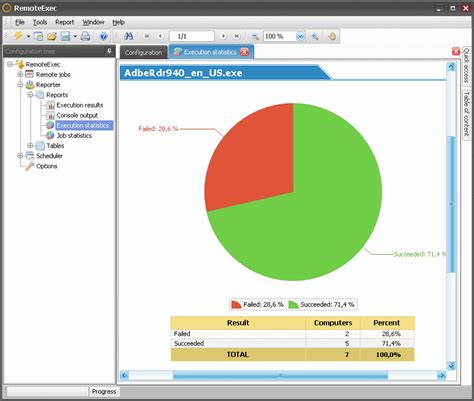This screenshot has width=474, height=401.
Task: Go to the first report page
Action: coord(147,36)
